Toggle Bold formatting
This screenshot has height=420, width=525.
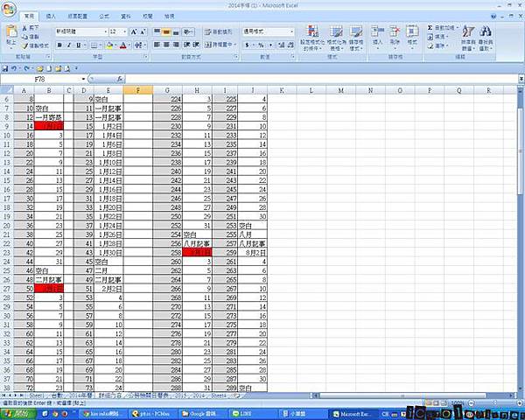[59, 45]
